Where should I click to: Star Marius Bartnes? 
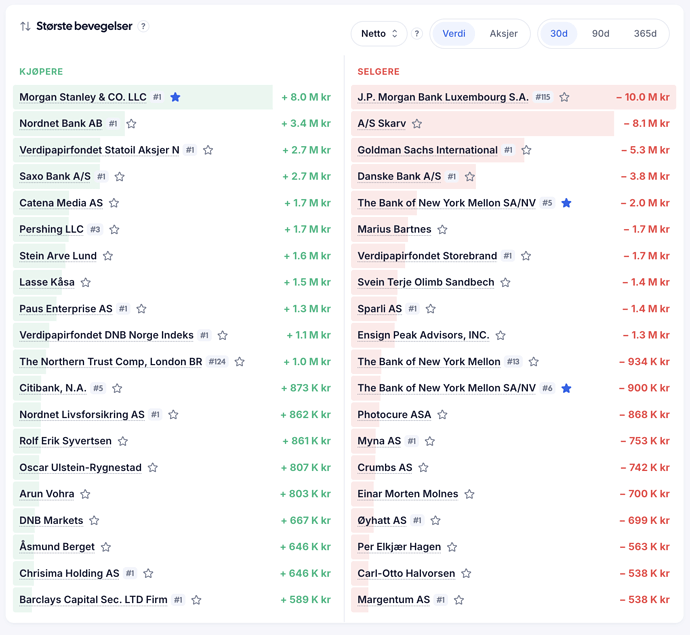click(x=442, y=229)
